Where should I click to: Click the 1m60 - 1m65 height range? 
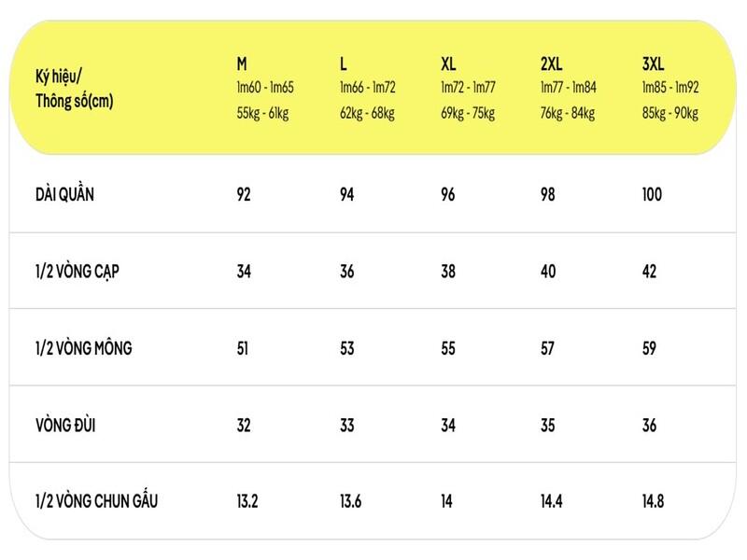(x=265, y=88)
